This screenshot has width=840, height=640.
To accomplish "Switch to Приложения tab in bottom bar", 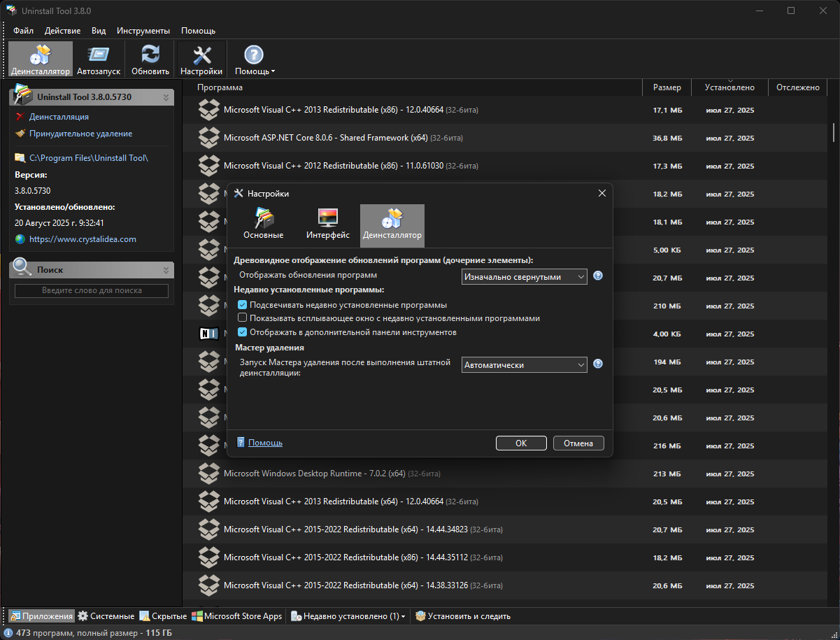I will pos(41,616).
